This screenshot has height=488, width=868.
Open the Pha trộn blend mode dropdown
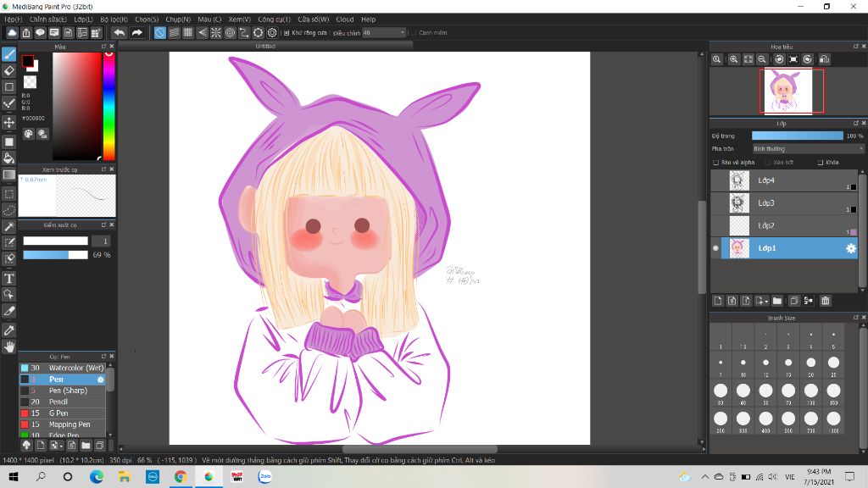coord(807,148)
